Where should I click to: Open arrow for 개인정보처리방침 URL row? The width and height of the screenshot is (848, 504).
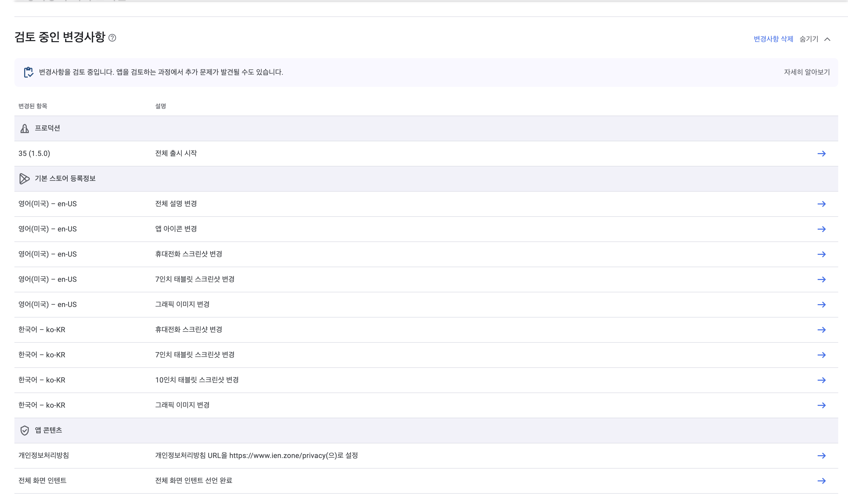821,455
